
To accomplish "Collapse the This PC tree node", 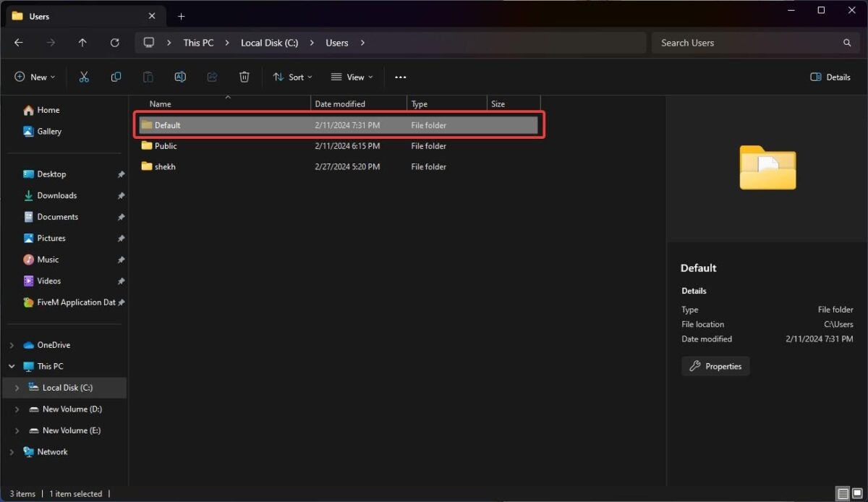I will tap(12, 367).
